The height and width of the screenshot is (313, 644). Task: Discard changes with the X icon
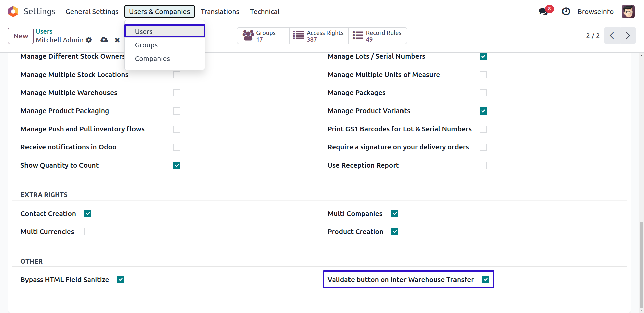point(117,40)
